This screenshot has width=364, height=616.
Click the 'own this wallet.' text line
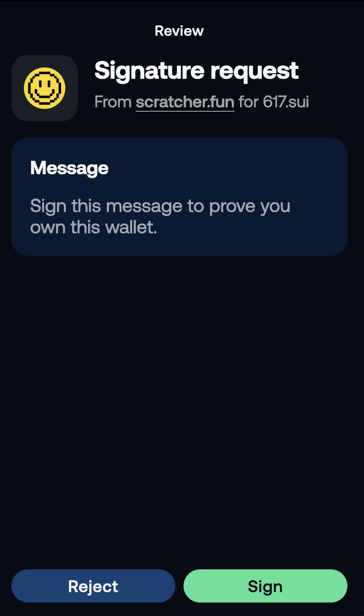click(x=93, y=227)
